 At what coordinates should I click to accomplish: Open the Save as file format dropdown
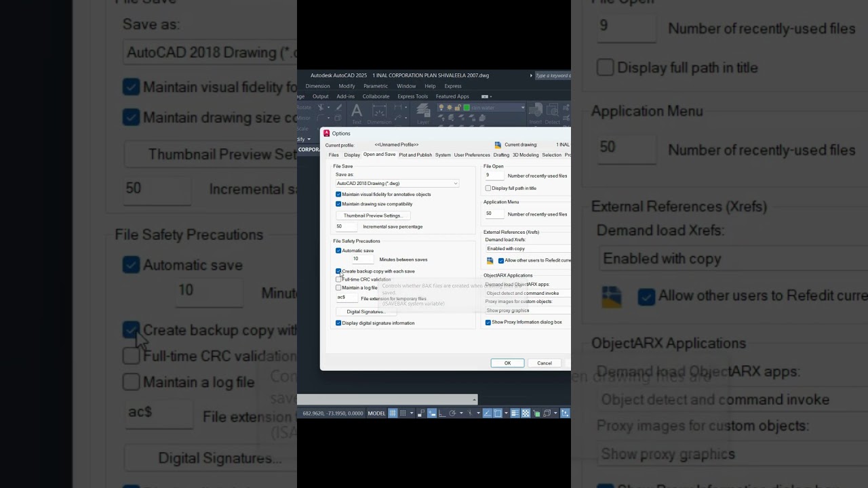[x=397, y=184]
